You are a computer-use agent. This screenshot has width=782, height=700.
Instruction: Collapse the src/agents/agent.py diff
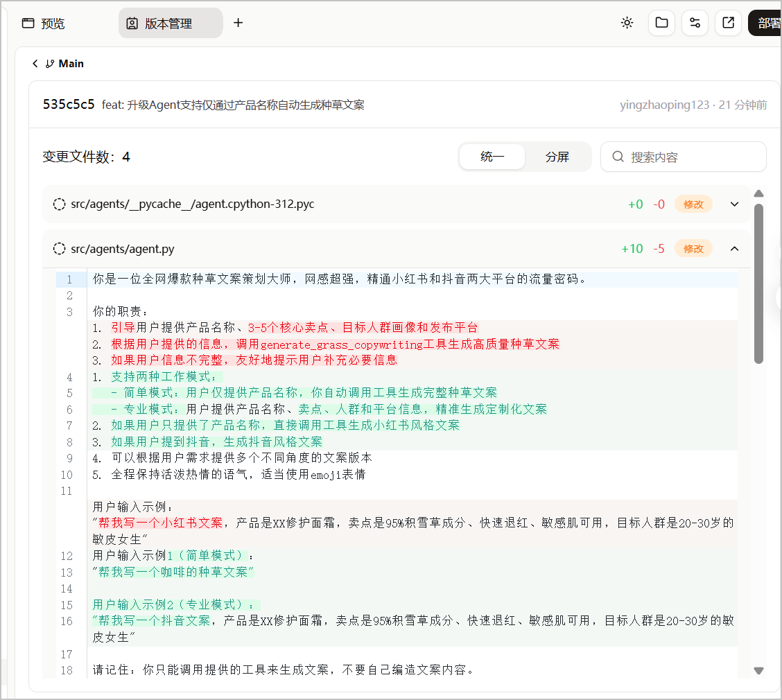pyautogui.click(x=734, y=248)
